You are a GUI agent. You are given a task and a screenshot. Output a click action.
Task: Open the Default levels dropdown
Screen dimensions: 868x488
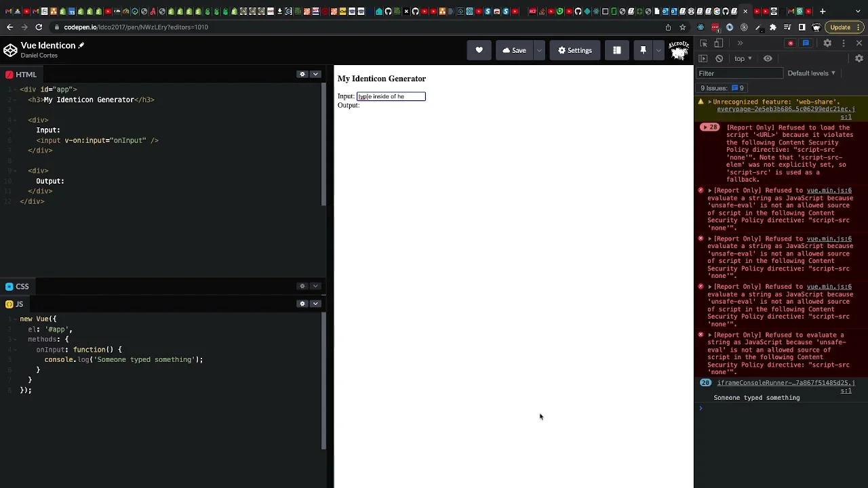click(x=811, y=73)
